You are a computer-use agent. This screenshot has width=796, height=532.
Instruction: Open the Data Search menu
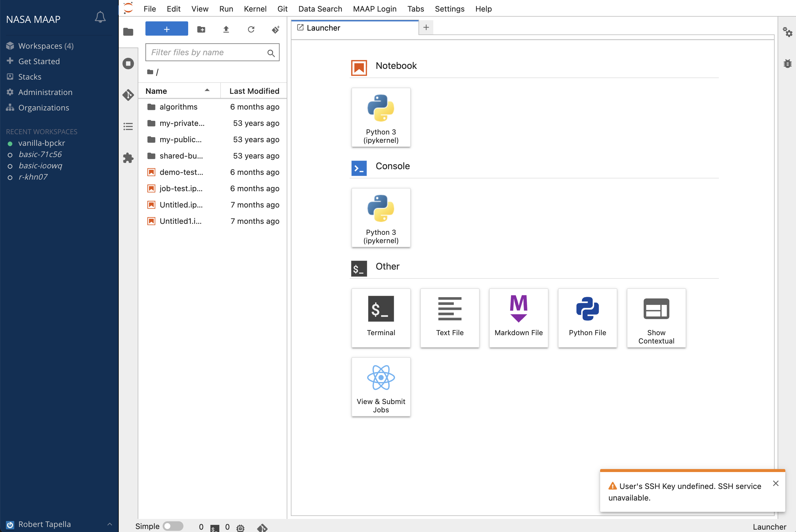[x=320, y=9]
